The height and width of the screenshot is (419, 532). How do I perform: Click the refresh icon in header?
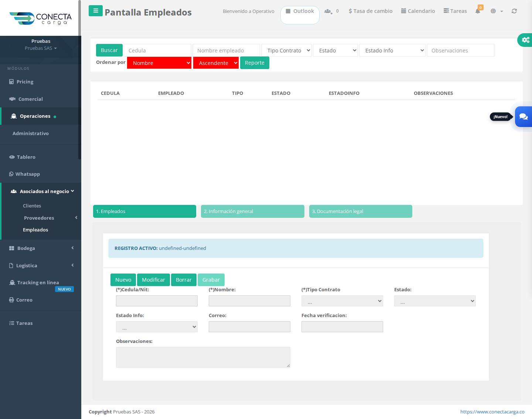[x=514, y=11]
